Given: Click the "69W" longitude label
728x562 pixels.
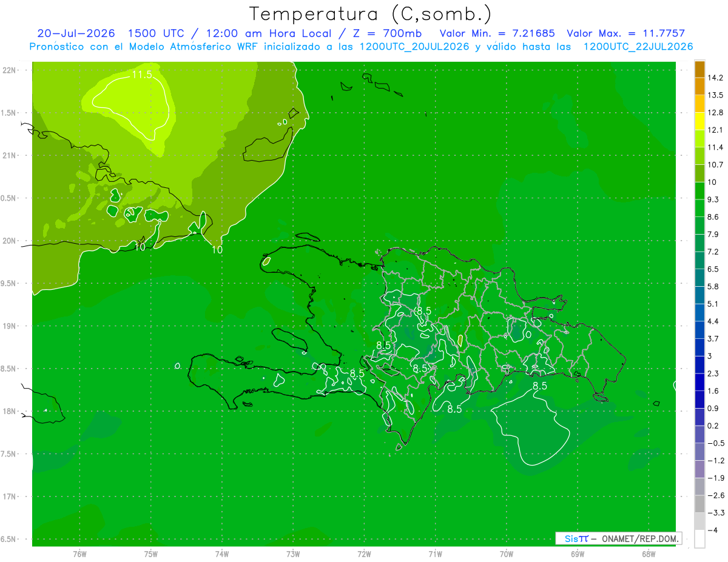Looking at the screenshot, I should (x=578, y=554).
